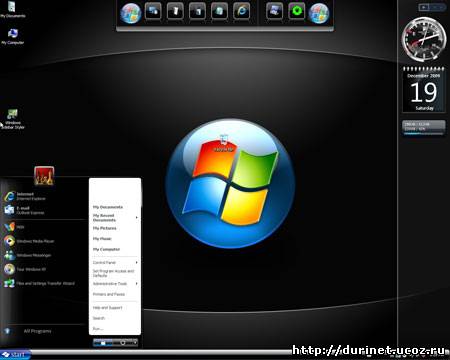Open Help and Support
450x360 pixels.
coord(108,308)
